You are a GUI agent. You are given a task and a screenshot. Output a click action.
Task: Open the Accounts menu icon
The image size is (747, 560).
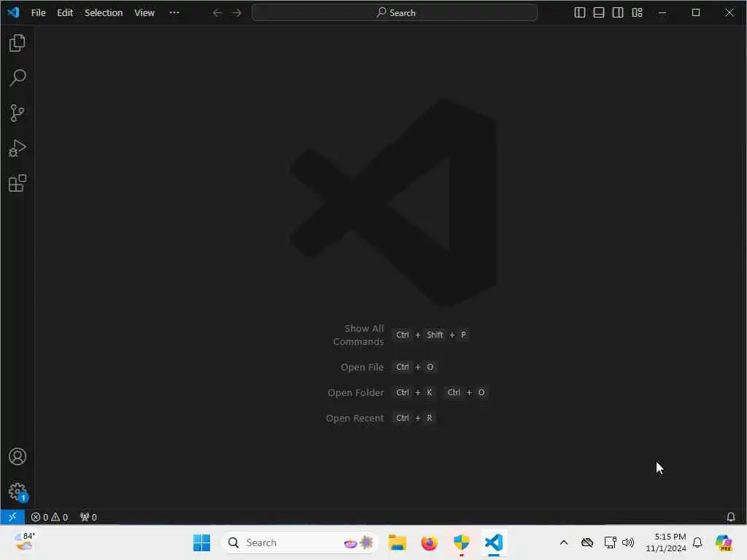coord(18,456)
